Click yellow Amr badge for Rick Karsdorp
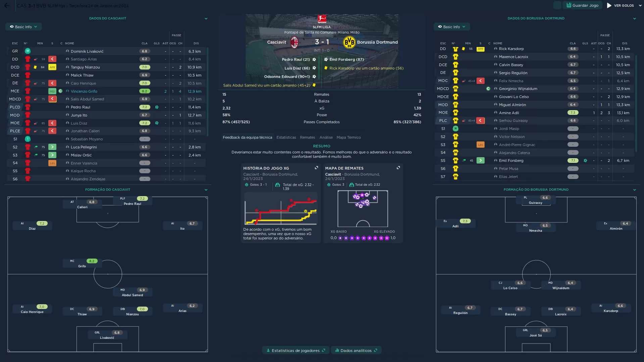 pyautogui.click(x=481, y=49)
